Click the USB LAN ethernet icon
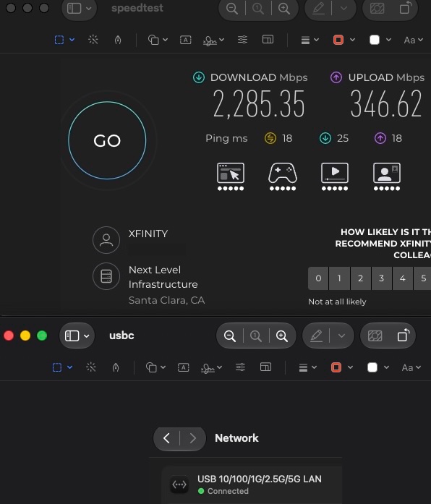Screen dimensions: 431x504 (x=179, y=484)
